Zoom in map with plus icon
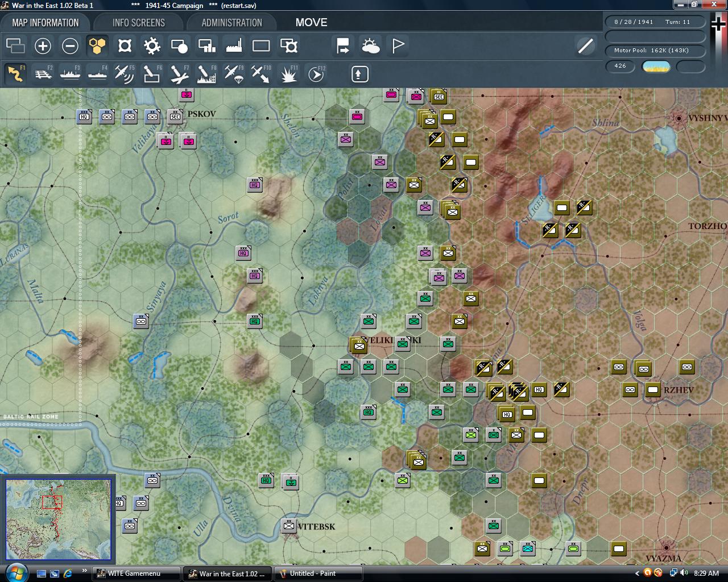 coord(43,45)
